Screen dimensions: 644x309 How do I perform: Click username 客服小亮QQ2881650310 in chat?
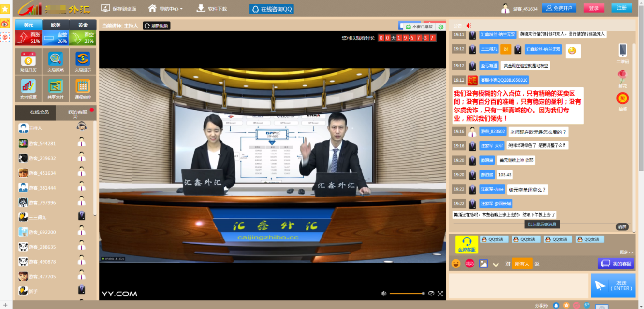pyautogui.click(x=504, y=80)
